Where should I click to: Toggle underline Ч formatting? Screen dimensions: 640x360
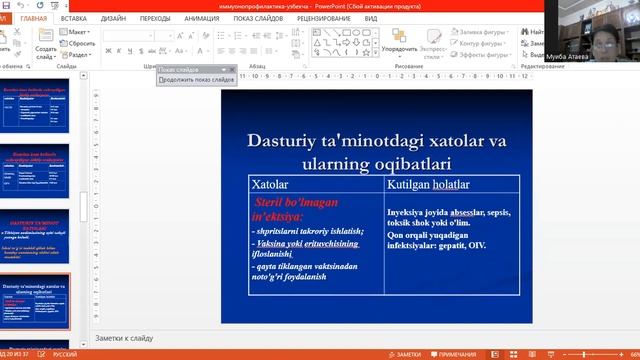coord(130,51)
